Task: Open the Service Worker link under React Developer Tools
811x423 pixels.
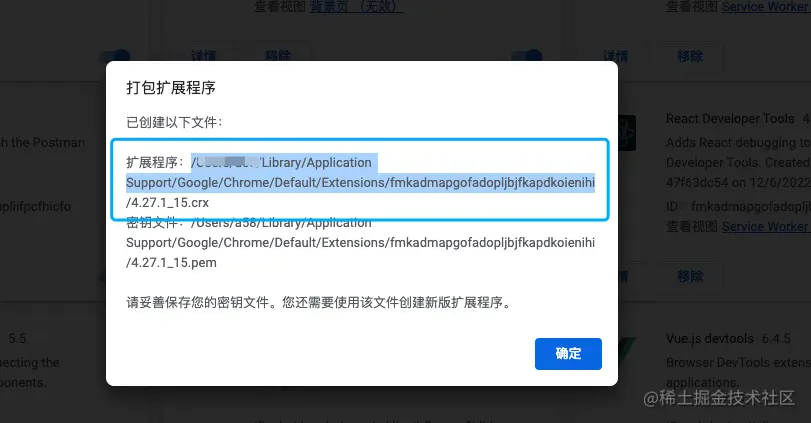Action: click(764, 226)
